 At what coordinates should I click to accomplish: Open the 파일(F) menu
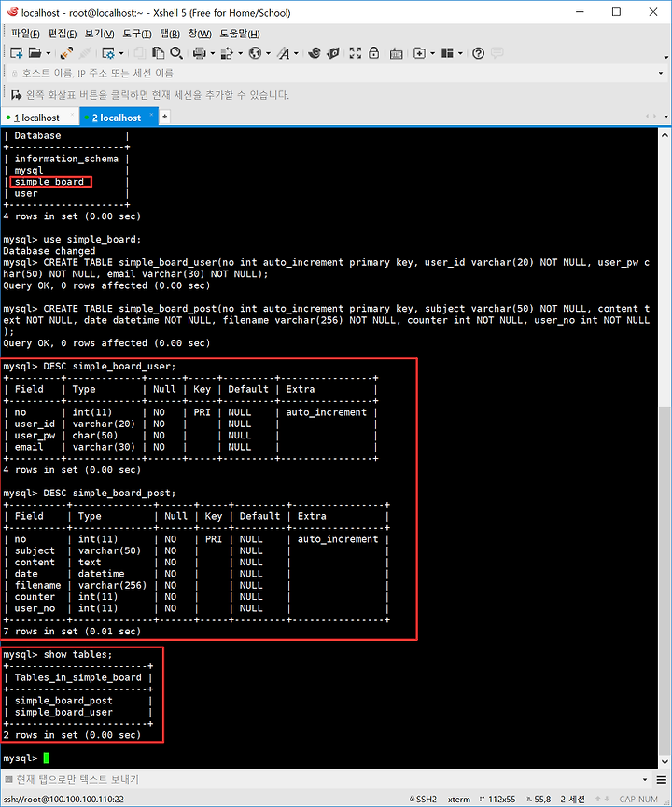click(x=24, y=34)
